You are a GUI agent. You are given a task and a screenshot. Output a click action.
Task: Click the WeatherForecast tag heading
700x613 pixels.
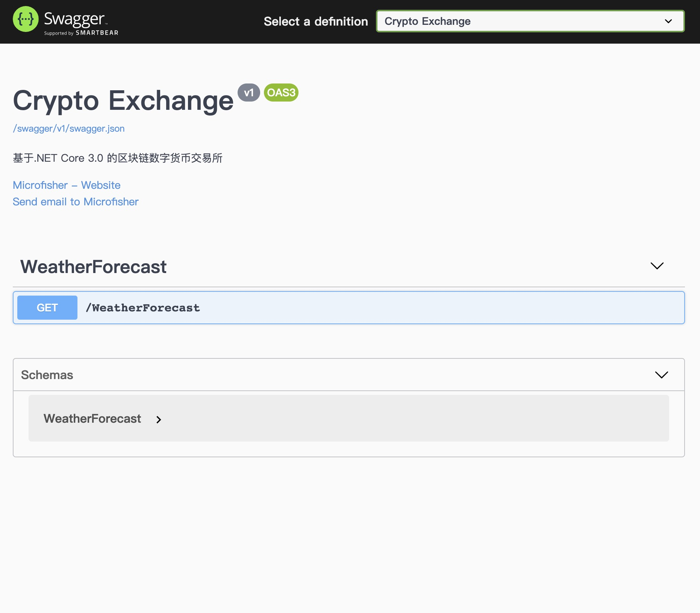pyautogui.click(x=93, y=267)
